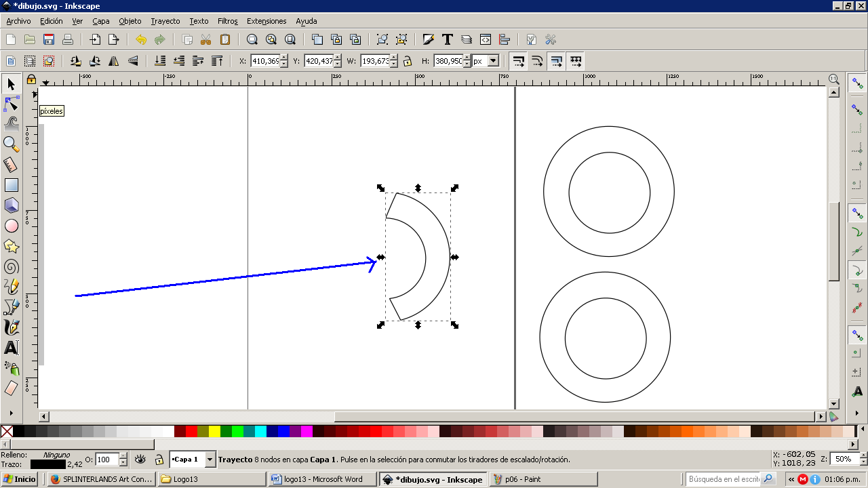The width and height of the screenshot is (868, 488).
Task: Open the Edición menu
Action: 52,21
